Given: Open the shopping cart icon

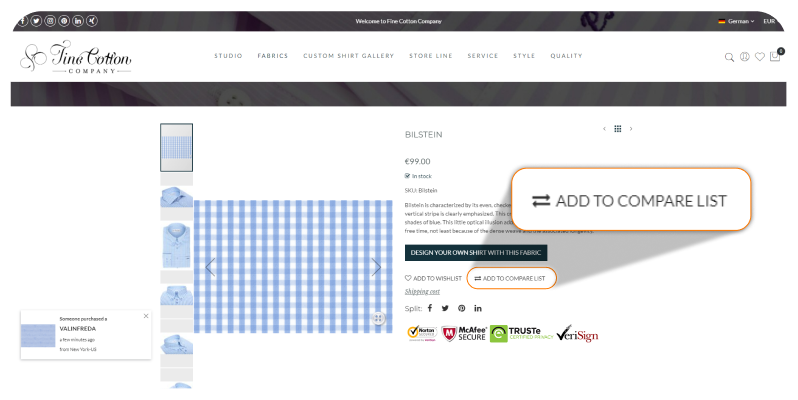Looking at the screenshot, I should point(775,56).
